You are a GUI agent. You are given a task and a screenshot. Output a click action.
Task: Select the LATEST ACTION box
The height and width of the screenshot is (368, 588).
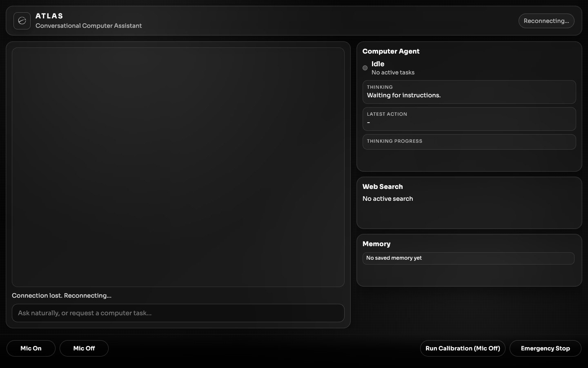469,119
